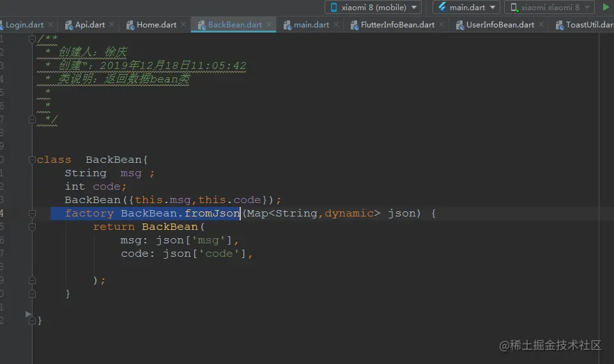Click the fold end marker beside );
Screen dimensions: 614x364
point(32,280)
